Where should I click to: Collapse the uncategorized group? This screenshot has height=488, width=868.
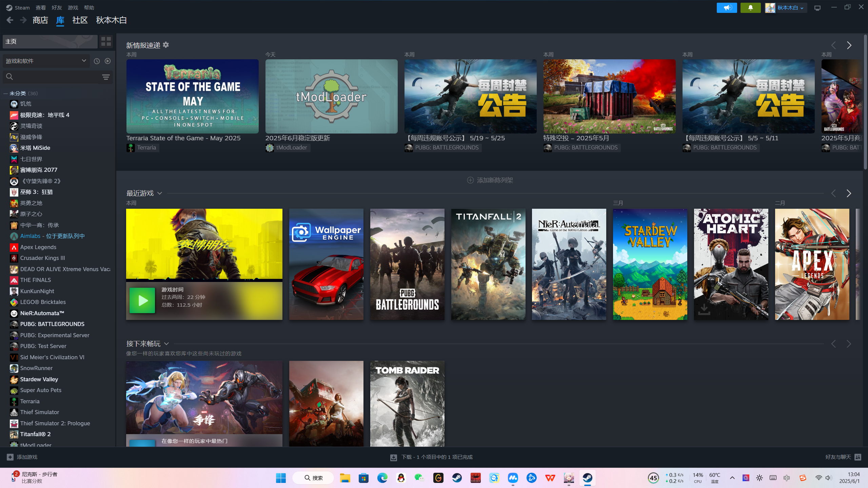pos(5,94)
